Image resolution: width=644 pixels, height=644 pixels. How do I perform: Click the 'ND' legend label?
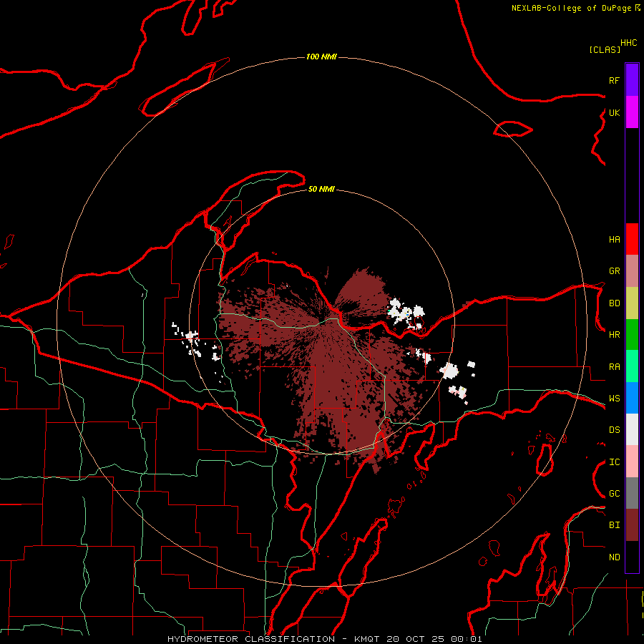click(x=614, y=557)
